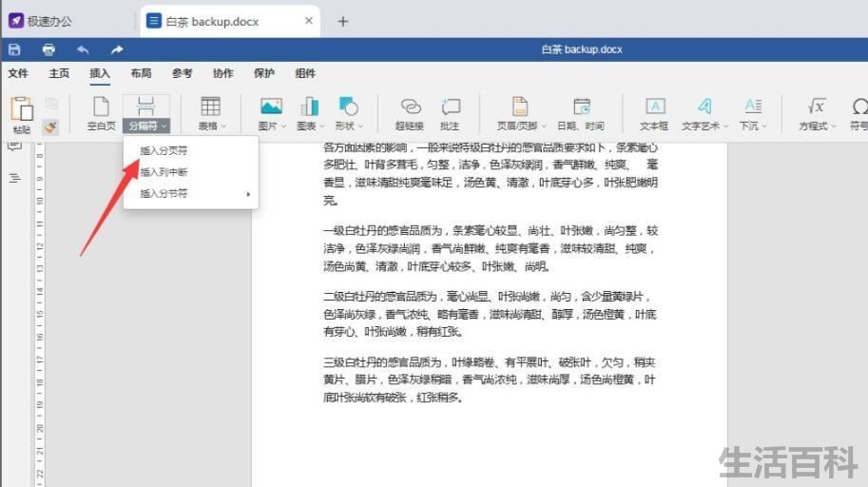Click the 图表 chart icon
This screenshot has width=868, height=487.
click(x=309, y=106)
